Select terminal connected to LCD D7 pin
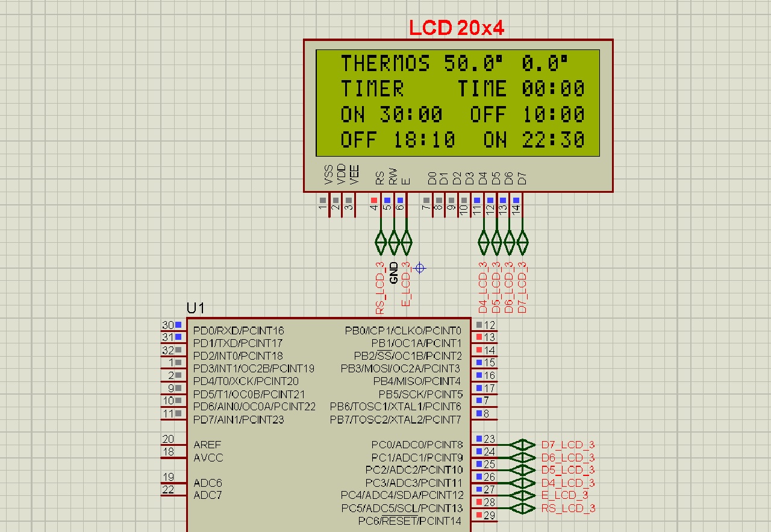 tap(522, 242)
